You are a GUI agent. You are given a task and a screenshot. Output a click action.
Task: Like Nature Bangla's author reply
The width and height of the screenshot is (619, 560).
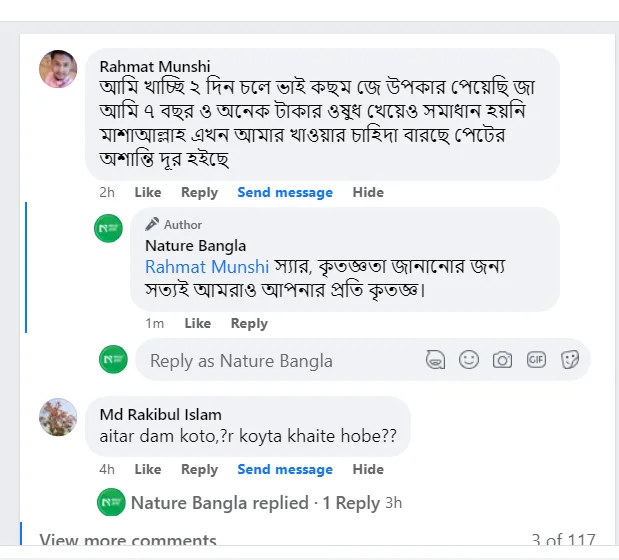pos(197,323)
